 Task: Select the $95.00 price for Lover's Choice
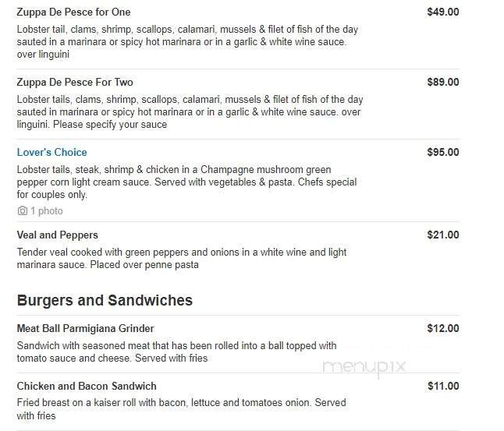point(442,152)
